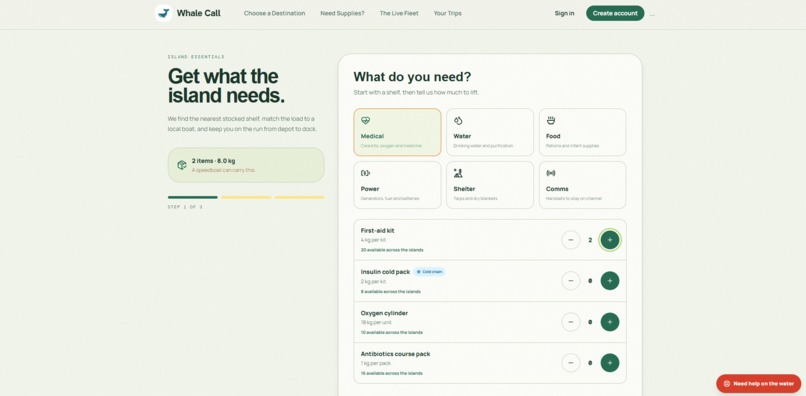806x396 pixels.
Task: Click '20 available across the islands' text
Action: (392, 250)
